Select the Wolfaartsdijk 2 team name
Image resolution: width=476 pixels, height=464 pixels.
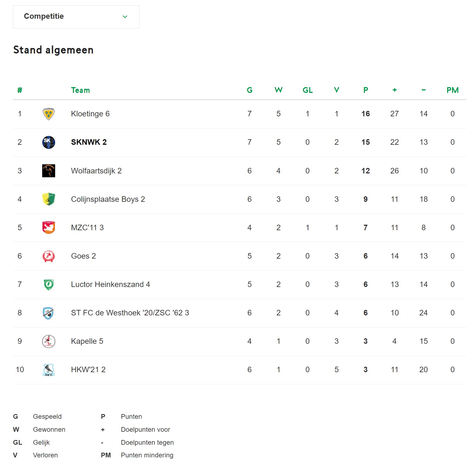click(x=96, y=171)
